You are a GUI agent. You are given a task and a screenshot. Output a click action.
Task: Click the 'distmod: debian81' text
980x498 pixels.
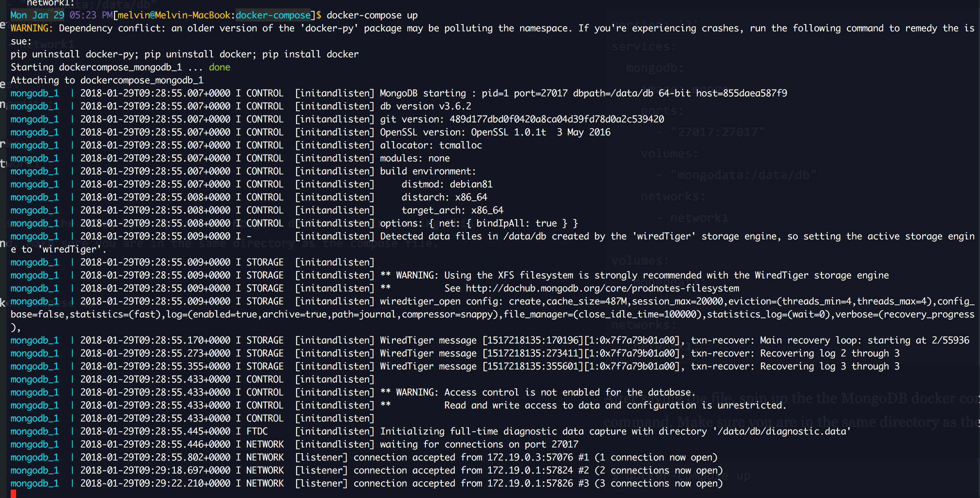(447, 184)
